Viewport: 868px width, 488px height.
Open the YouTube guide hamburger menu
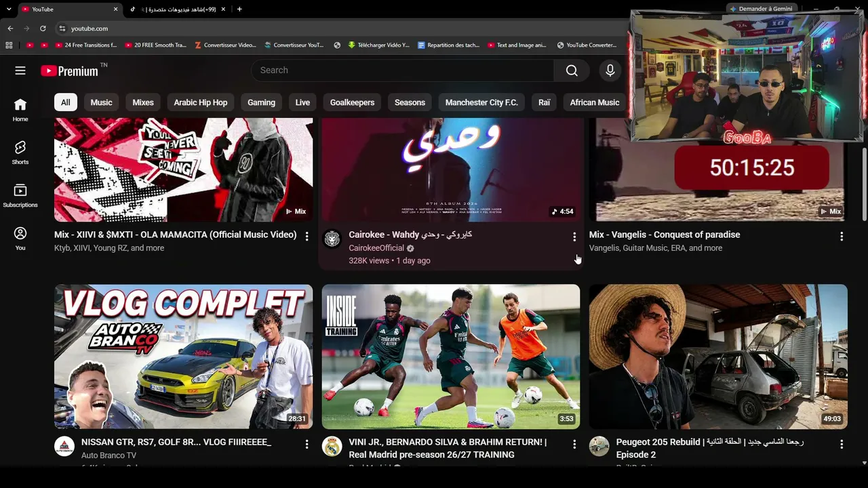click(x=20, y=70)
